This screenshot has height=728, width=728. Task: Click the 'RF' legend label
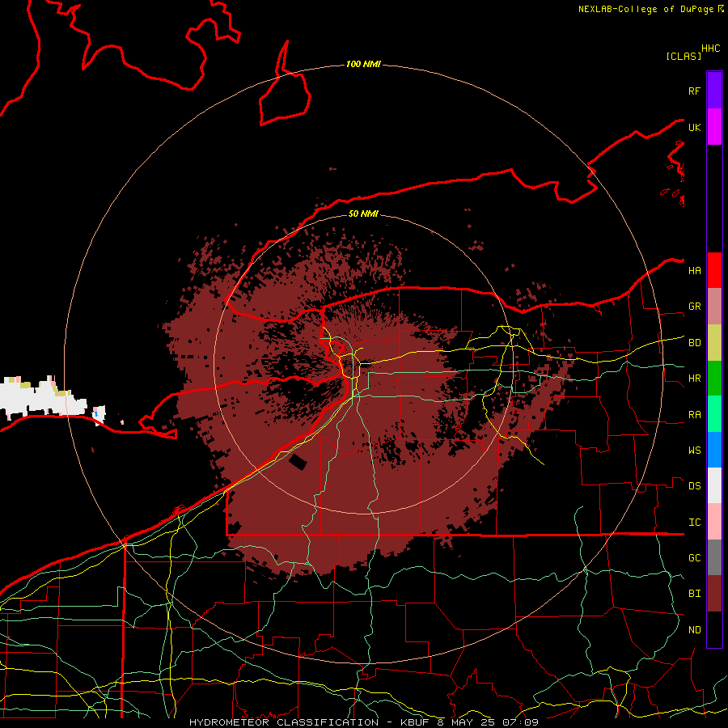[695, 91]
